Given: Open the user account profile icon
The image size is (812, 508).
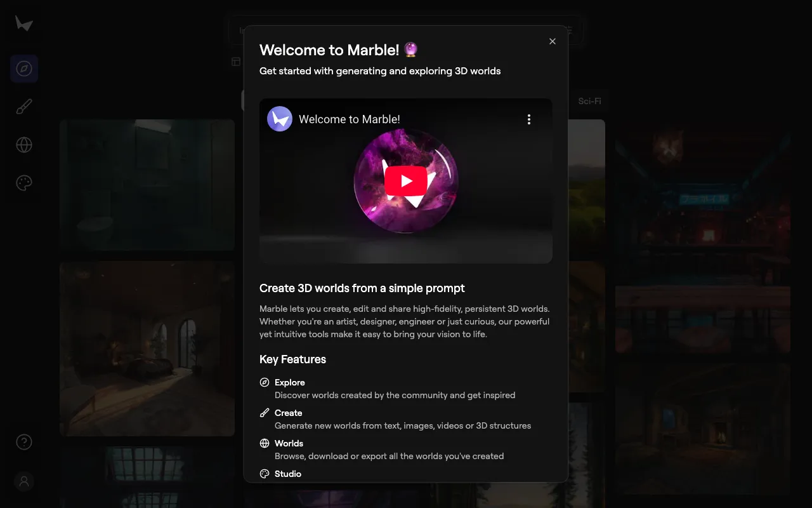Looking at the screenshot, I should click(24, 481).
